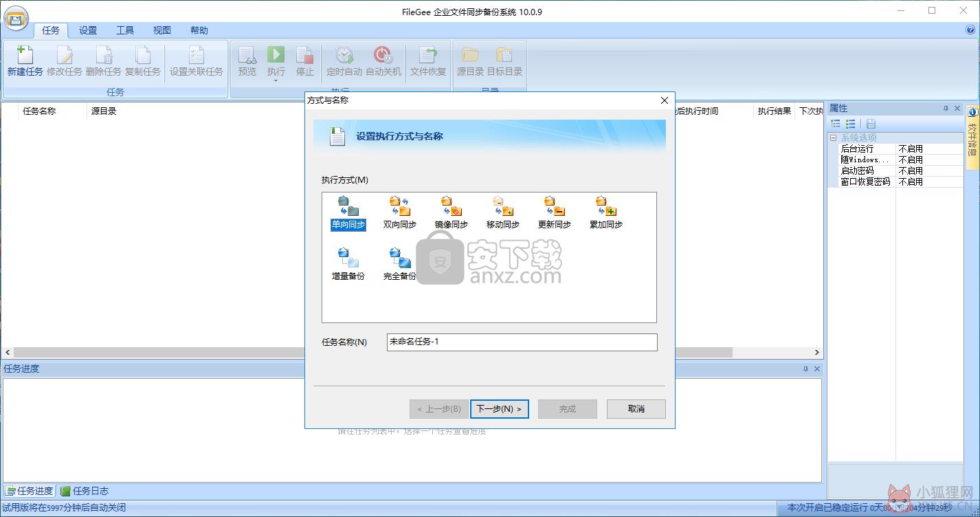Click the 执行结果 column header
The width and height of the screenshot is (980, 517).
775,111
